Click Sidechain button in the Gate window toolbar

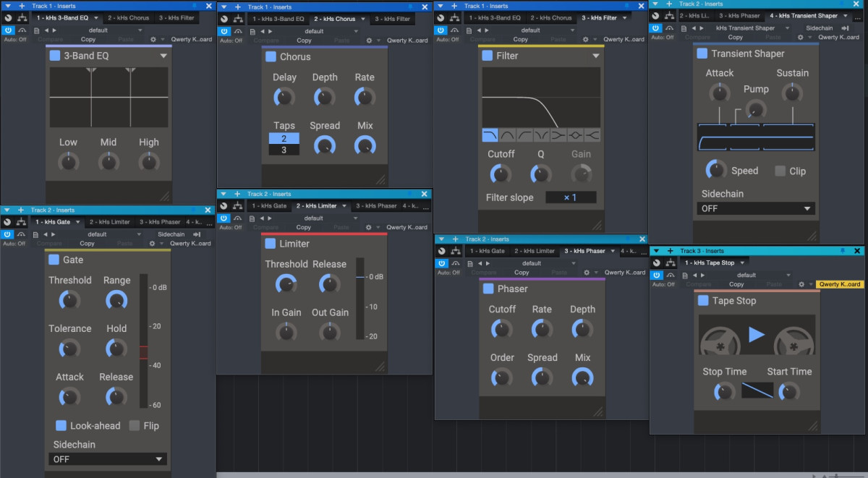171,234
